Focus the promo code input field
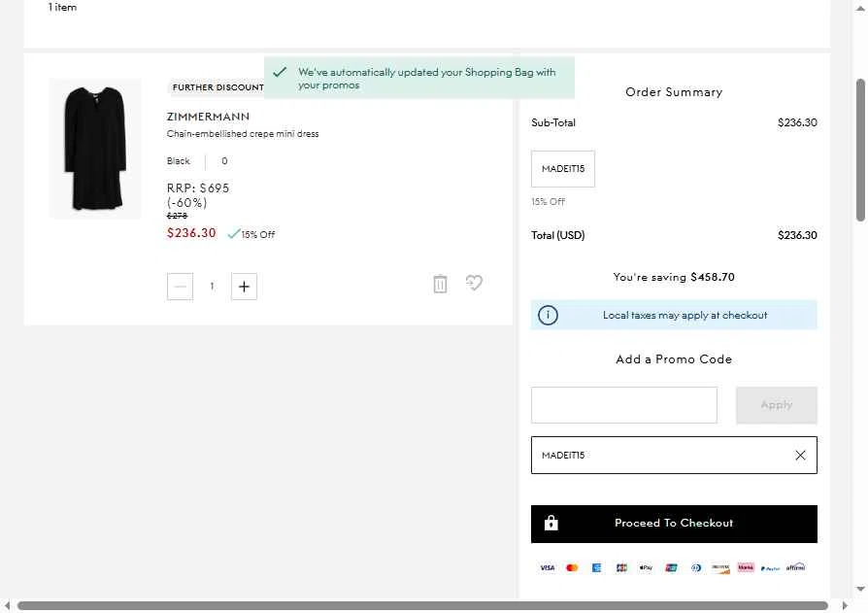 click(x=623, y=405)
